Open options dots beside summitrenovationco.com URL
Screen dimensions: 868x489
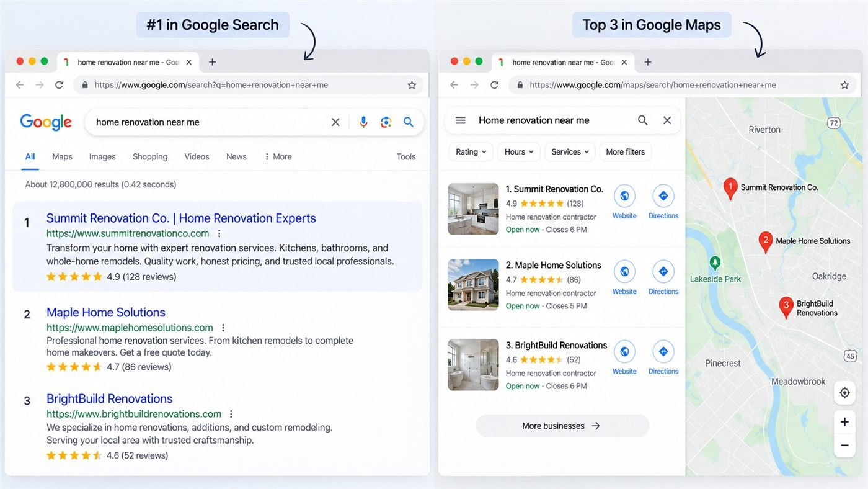point(219,234)
